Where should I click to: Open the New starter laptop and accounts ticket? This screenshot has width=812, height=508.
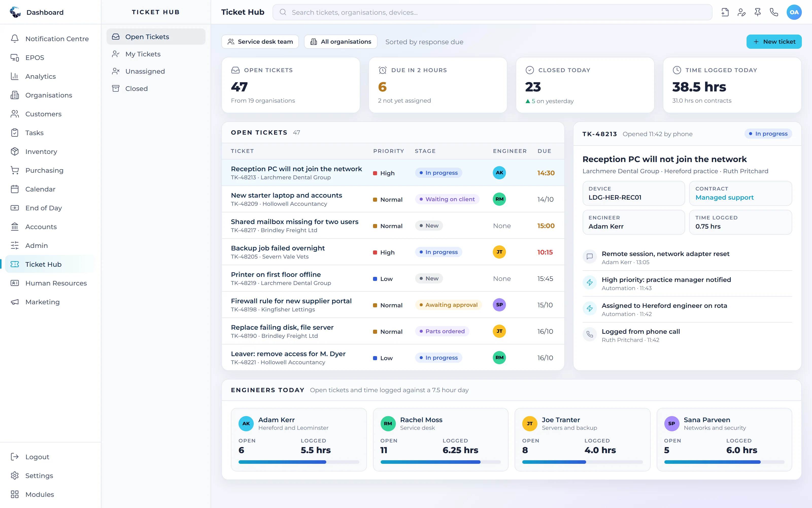pos(393,199)
